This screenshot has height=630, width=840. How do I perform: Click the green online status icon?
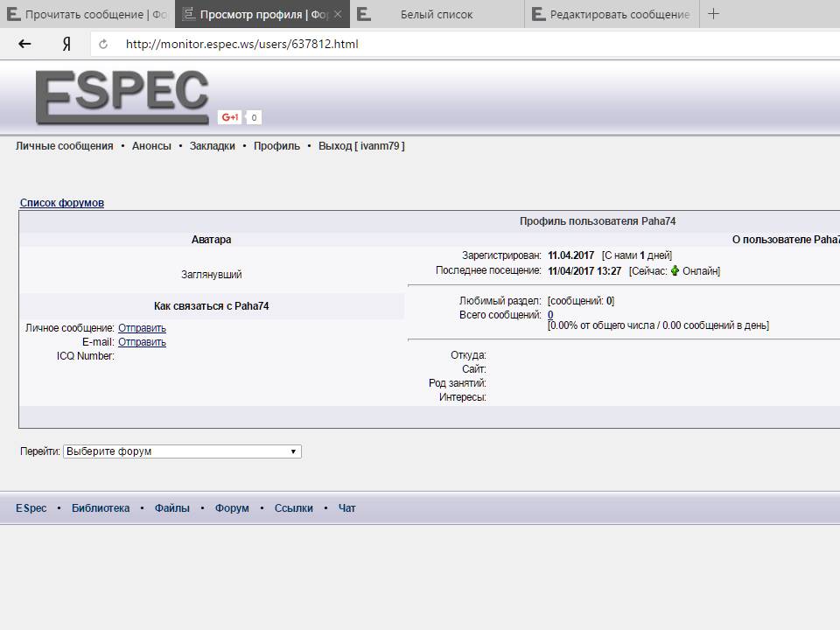pyautogui.click(x=675, y=271)
